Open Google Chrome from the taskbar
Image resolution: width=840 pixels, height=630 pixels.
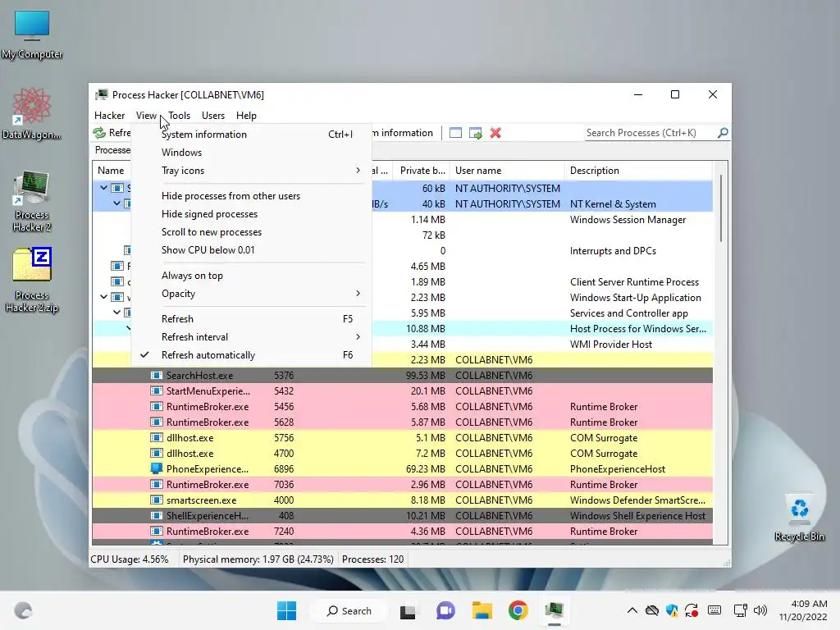coord(518,610)
